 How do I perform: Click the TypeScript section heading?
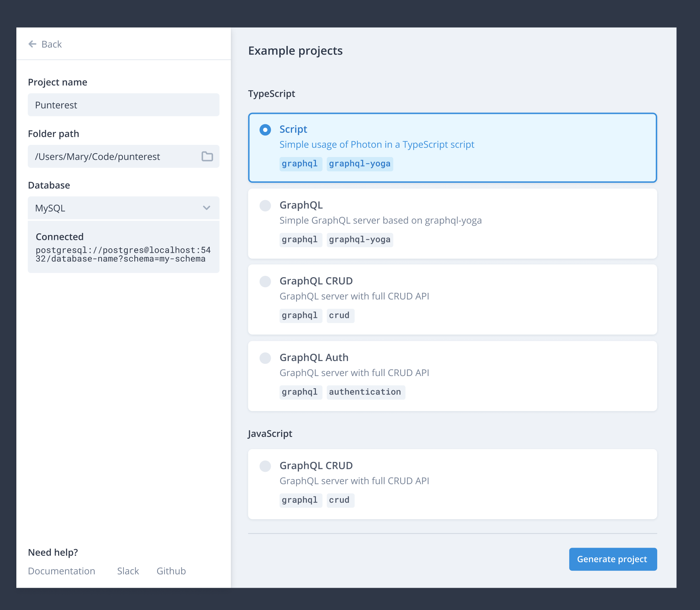click(x=271, y=94)
